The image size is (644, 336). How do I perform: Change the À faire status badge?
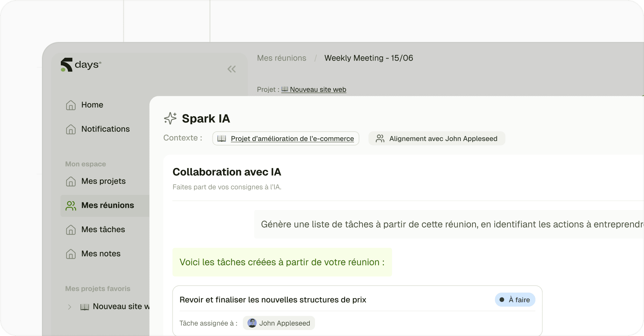coord(515,300)
